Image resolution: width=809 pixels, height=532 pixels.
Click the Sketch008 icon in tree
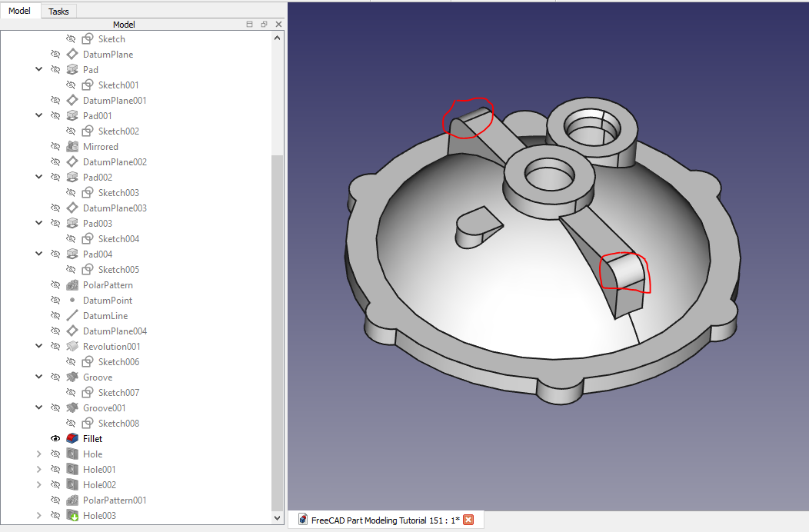88,424
